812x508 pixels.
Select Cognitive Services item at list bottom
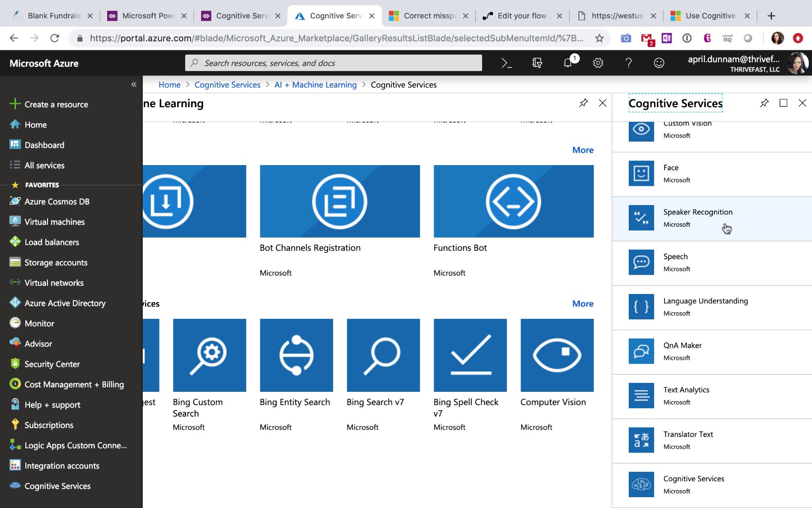coord(712,485)
